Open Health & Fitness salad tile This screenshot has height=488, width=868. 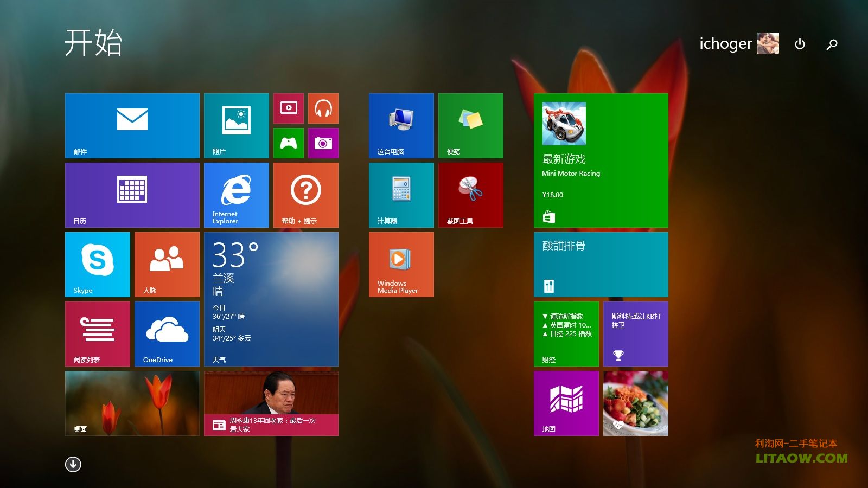tap(636, 403)
